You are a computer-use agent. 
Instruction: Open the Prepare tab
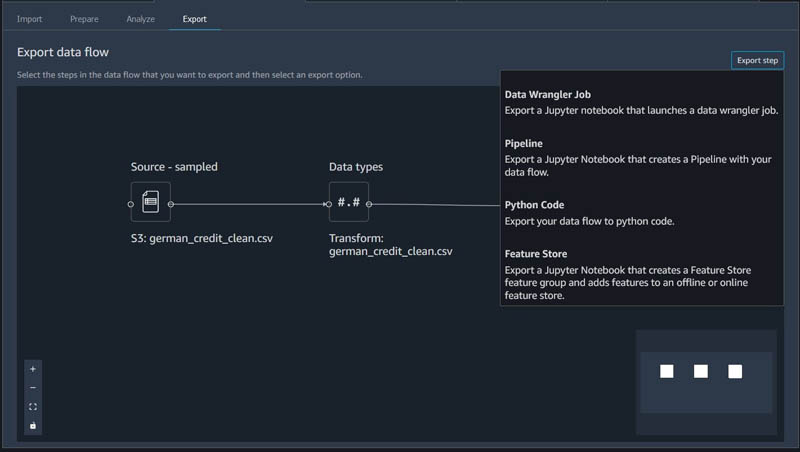pyautogui.click(x=84, y=19)
